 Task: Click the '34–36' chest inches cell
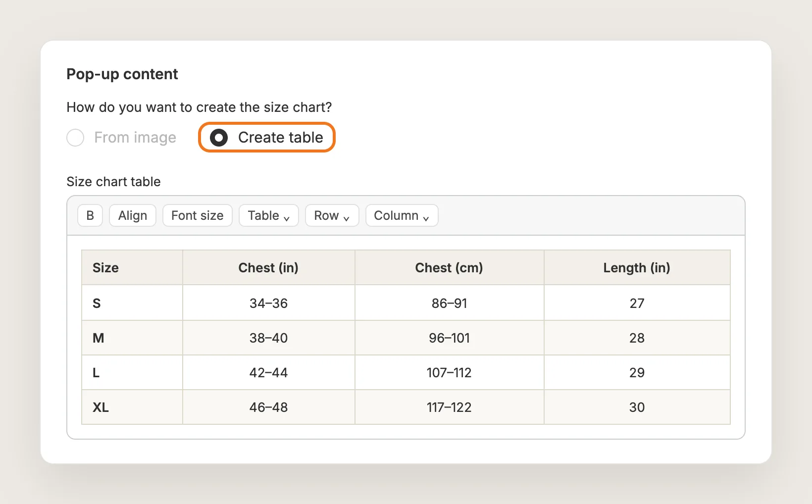coord(269,303)
